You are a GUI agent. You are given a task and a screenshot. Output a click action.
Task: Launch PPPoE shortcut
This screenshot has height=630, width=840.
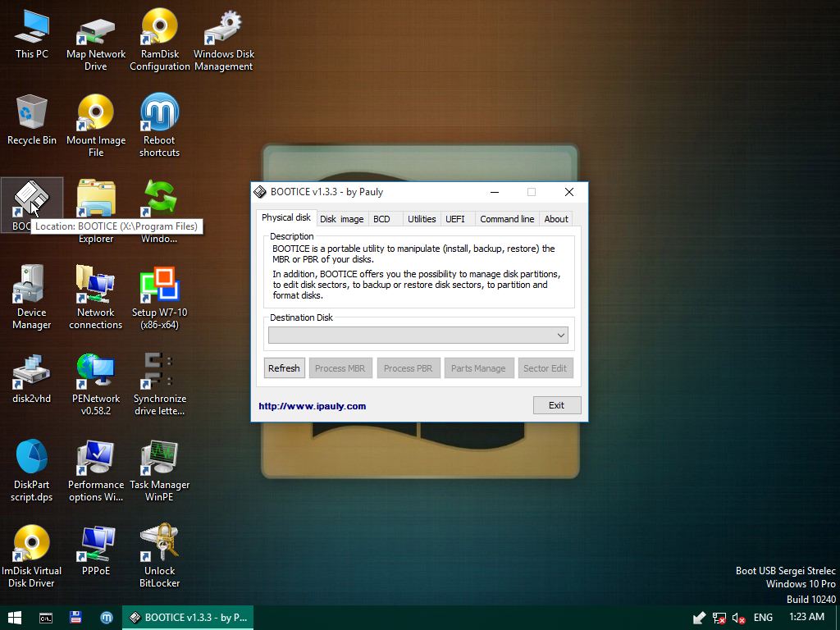pyautogui.click(x=96, y=550)
